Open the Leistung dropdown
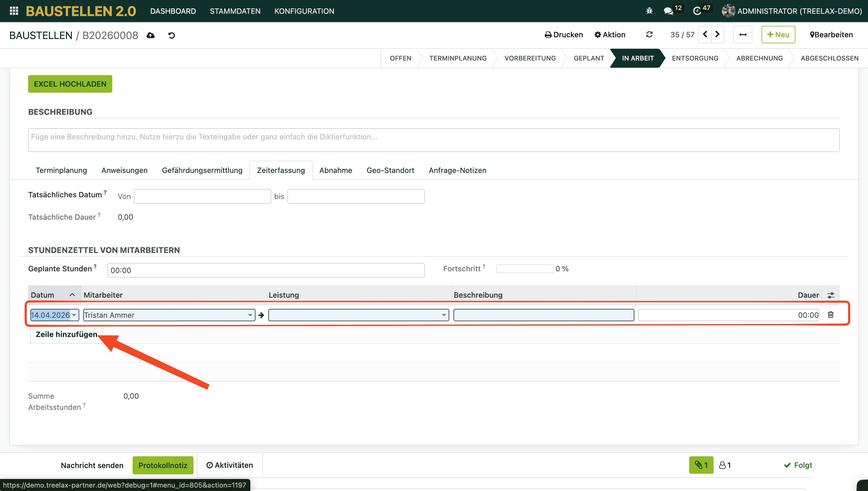Screen dimensions: 868x491 point(443,315)
